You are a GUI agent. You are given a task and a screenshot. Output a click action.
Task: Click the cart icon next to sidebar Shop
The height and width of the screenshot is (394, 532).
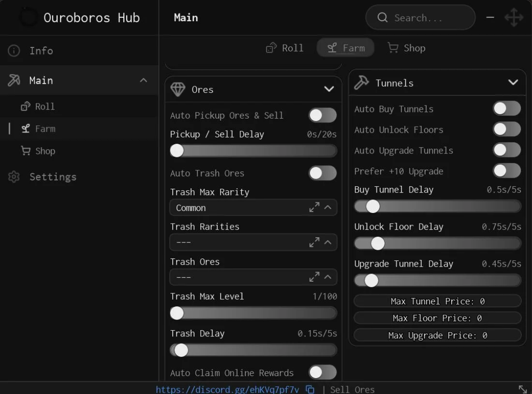[x=26, y=151]
